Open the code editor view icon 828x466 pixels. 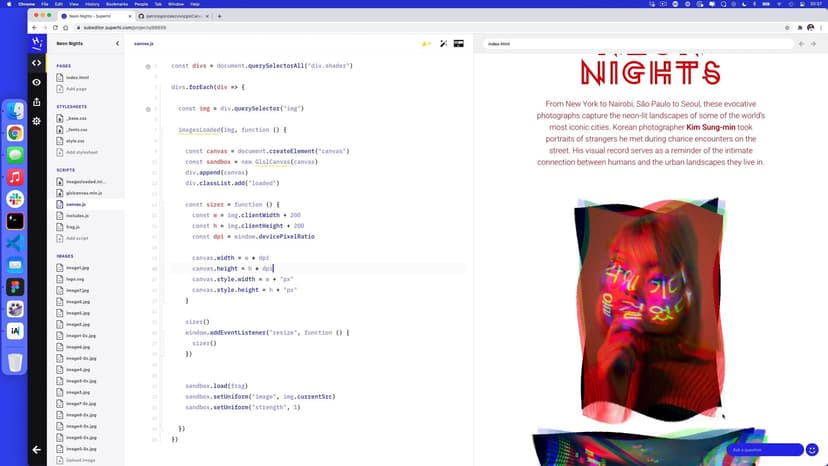37,63
